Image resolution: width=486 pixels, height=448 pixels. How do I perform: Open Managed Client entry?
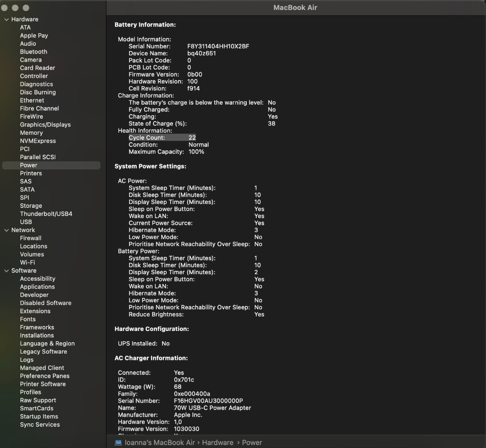click(x=42, y=368)
